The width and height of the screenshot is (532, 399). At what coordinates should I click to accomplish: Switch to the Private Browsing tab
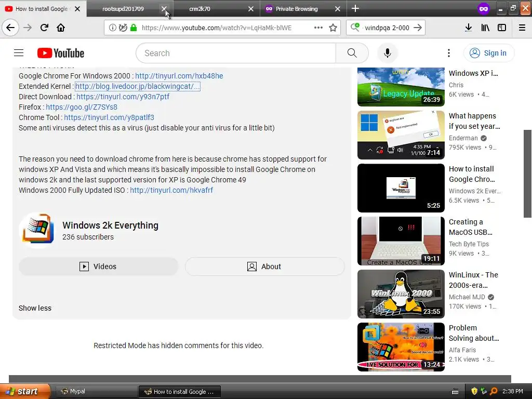point(297,9)
